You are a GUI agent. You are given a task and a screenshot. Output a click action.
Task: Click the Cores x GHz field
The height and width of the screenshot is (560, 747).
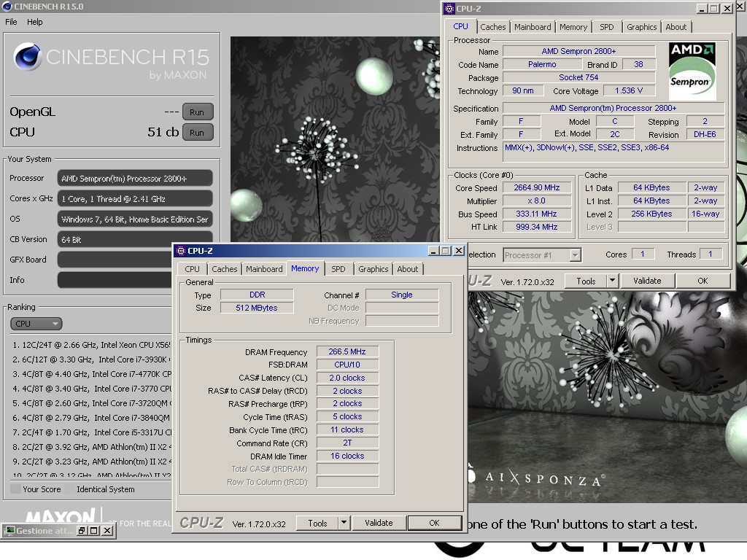coord(135,199)
